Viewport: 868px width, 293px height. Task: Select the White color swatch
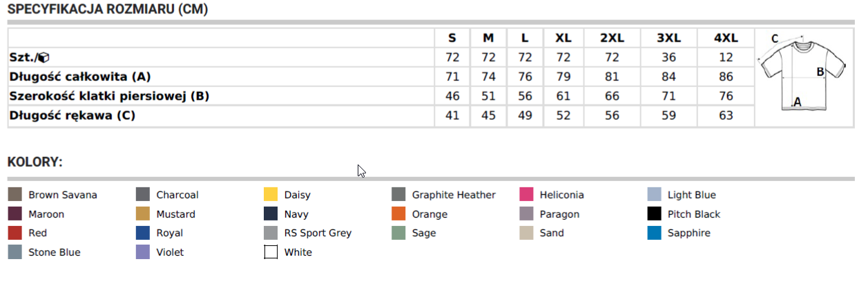[271, 252]
